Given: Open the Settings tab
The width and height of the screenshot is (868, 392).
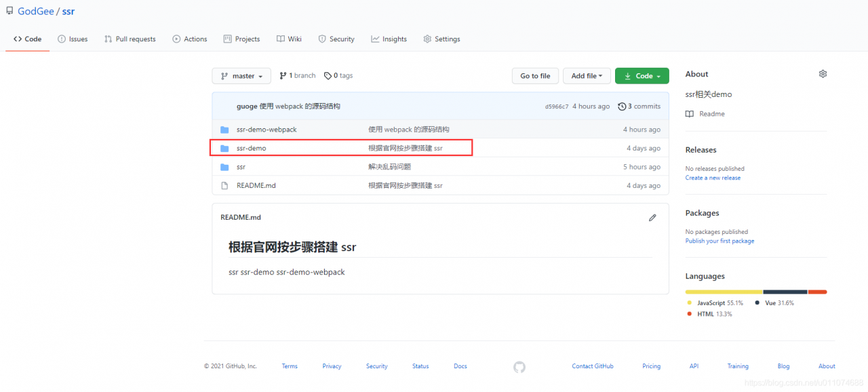Looking at the screenshot, I should click(441, 39).
